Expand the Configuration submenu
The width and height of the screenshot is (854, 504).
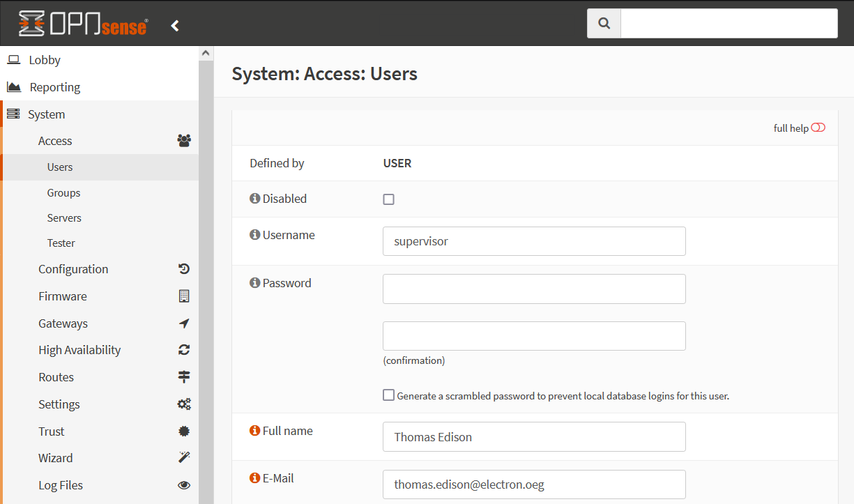73,269
